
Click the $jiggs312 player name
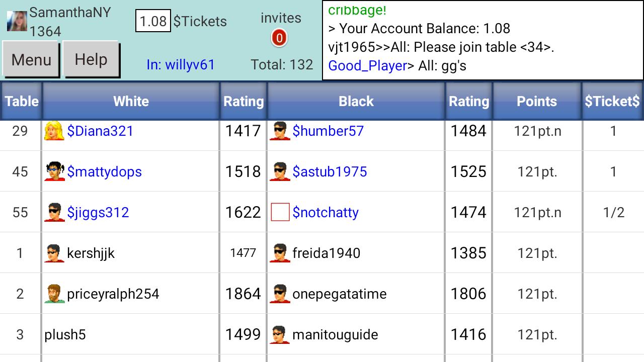[x=99, y=212]
